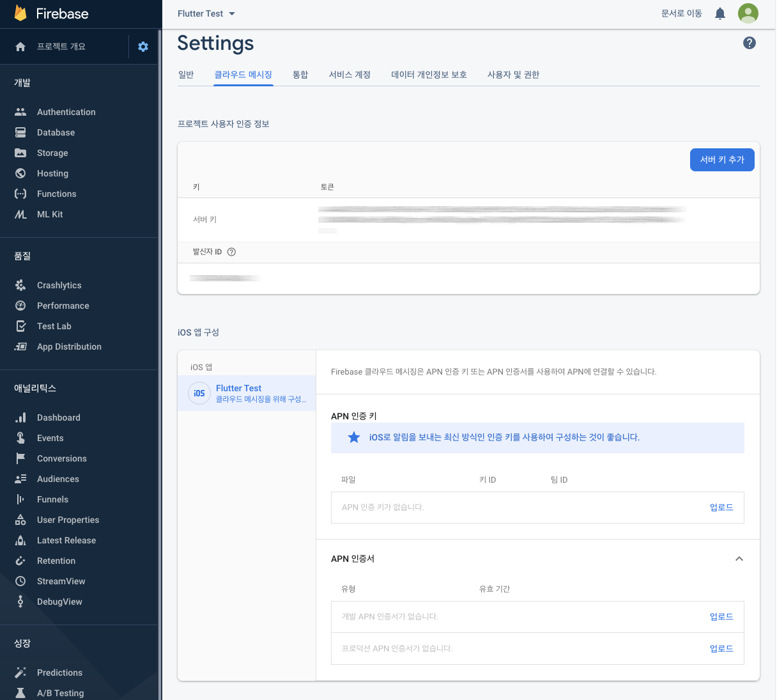Click the StreamView clock icon
This screenshot has width=777, height=700.
[20, 581]
